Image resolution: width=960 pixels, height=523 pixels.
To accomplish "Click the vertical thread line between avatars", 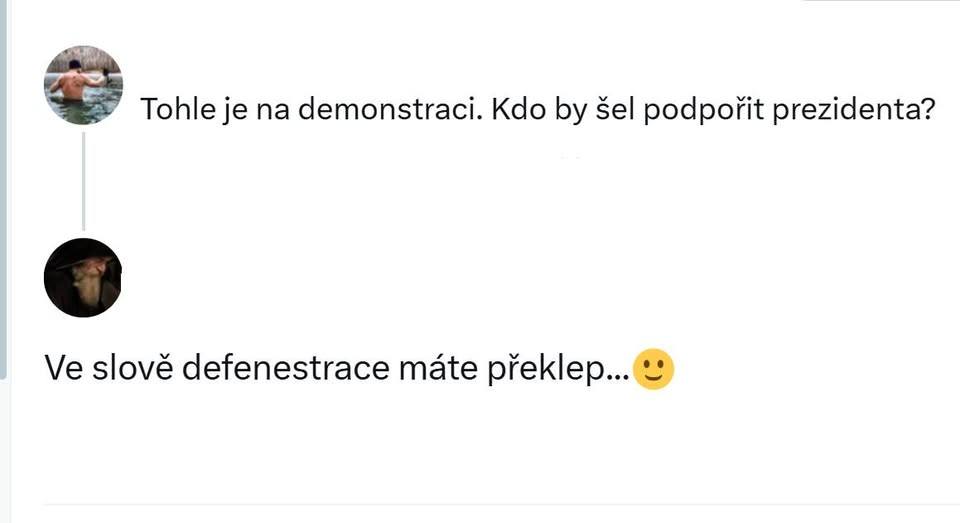I will click(84, 180).
